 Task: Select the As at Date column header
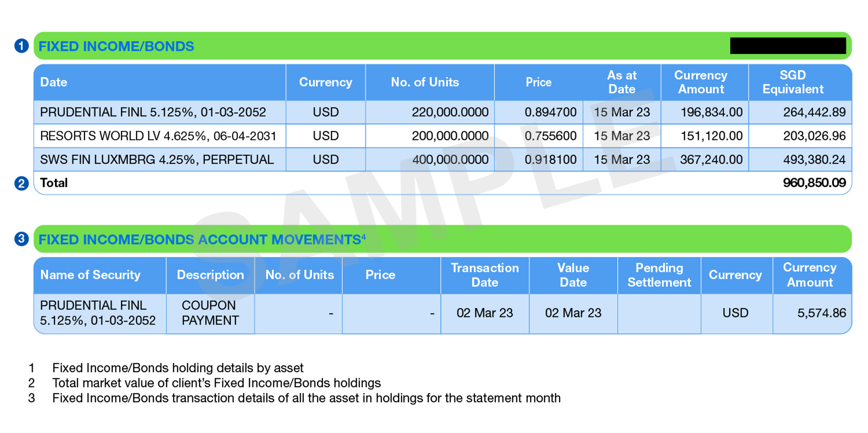[x=622, y=82]
